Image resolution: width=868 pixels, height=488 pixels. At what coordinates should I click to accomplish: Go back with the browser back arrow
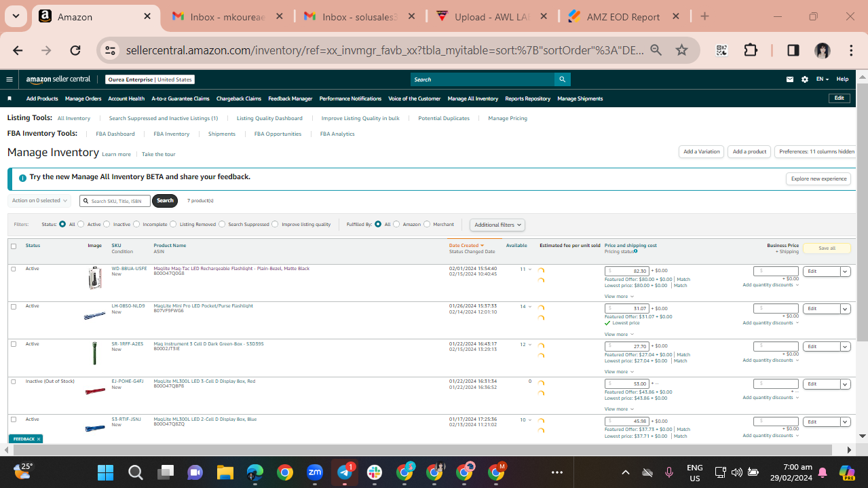pyautogui.click(x=18, y=50)
